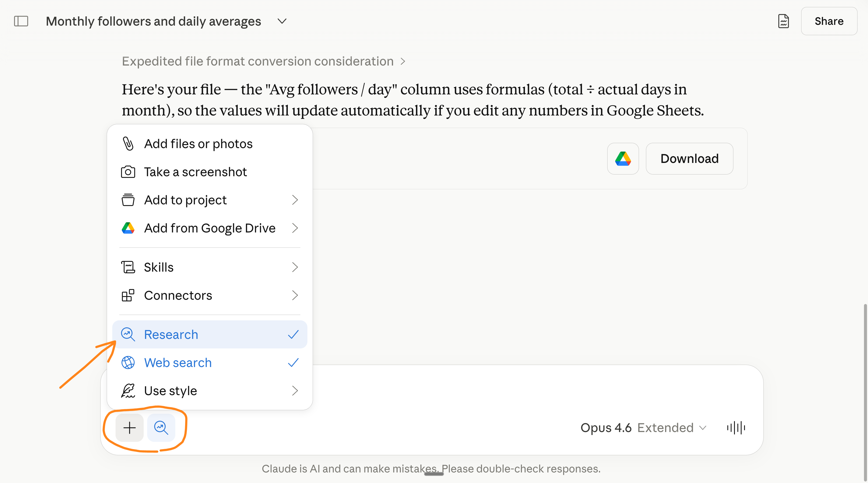The image size is (868, 483).
Task: Open Use style submenu
Action: point(209,391)
